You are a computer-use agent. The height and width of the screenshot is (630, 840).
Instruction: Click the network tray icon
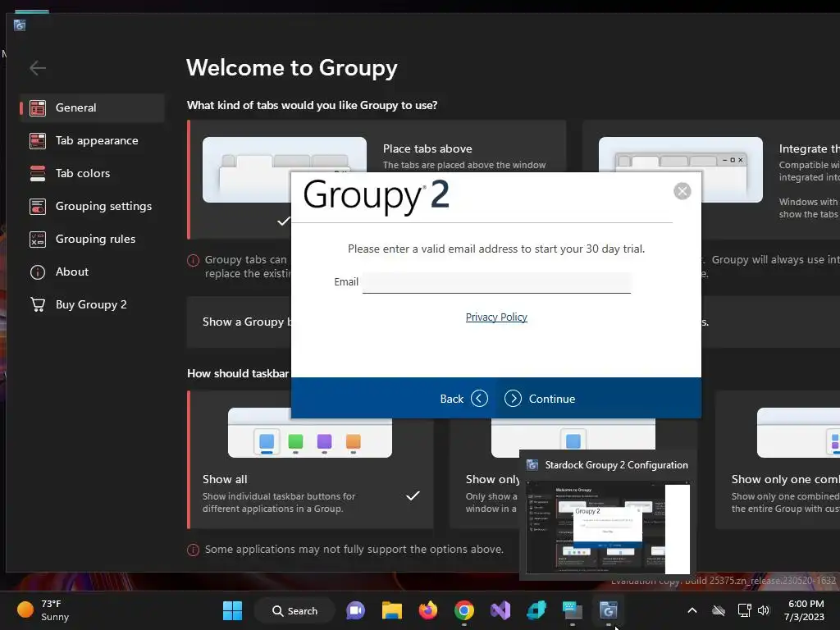click(x=744, y=610)
